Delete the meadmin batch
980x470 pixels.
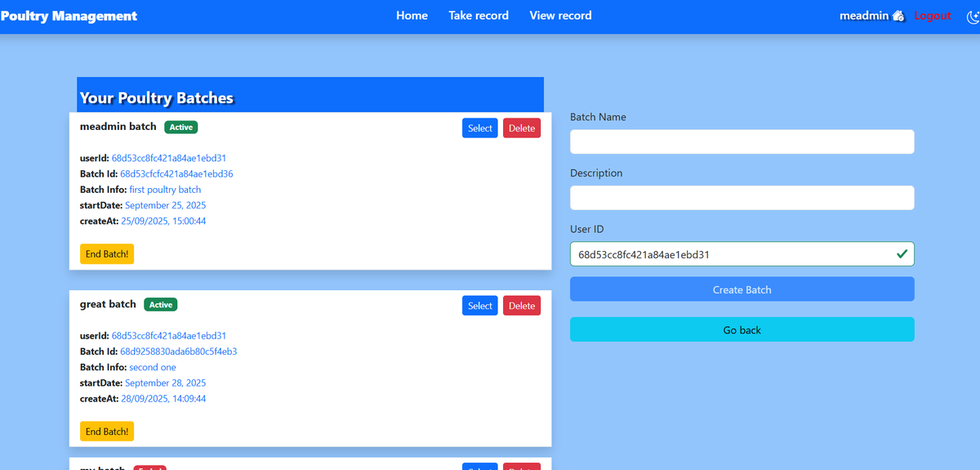522,128
